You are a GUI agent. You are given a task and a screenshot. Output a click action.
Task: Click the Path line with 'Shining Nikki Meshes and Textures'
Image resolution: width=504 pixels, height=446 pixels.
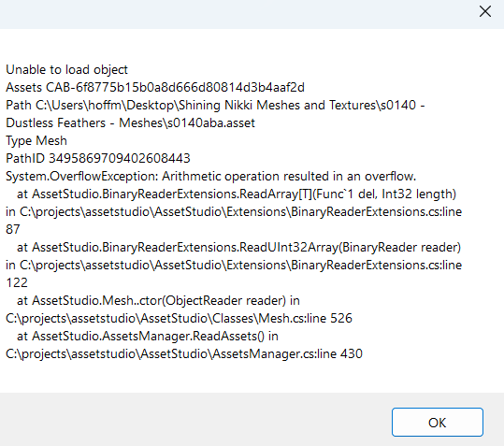[215, 106]
